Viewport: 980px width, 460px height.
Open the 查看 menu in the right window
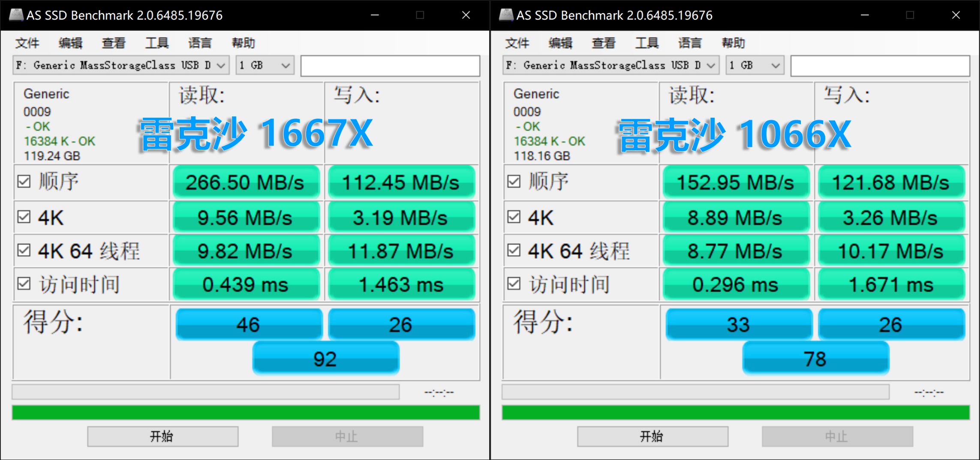pos(604,43)
